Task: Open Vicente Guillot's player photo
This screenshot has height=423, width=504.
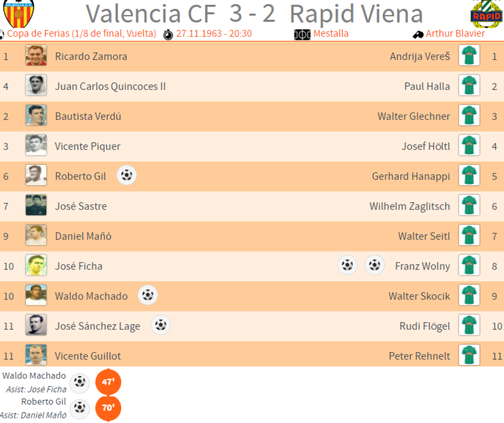Action: 36,355
